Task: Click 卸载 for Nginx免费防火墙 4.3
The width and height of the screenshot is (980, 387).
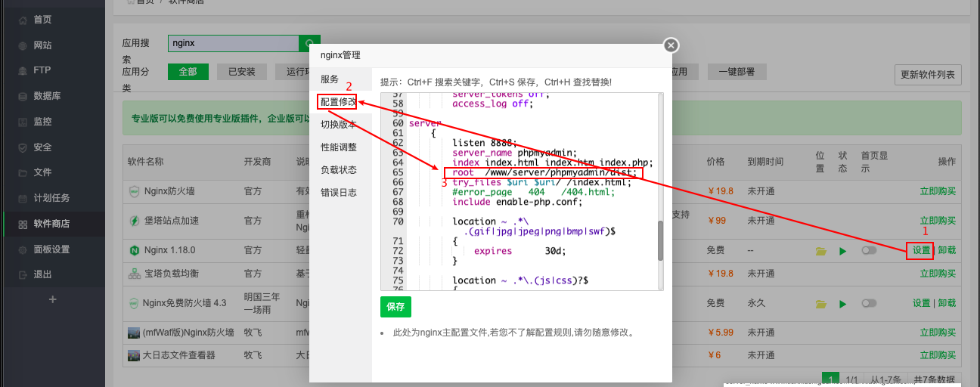Action: click(x=947, y=303)
